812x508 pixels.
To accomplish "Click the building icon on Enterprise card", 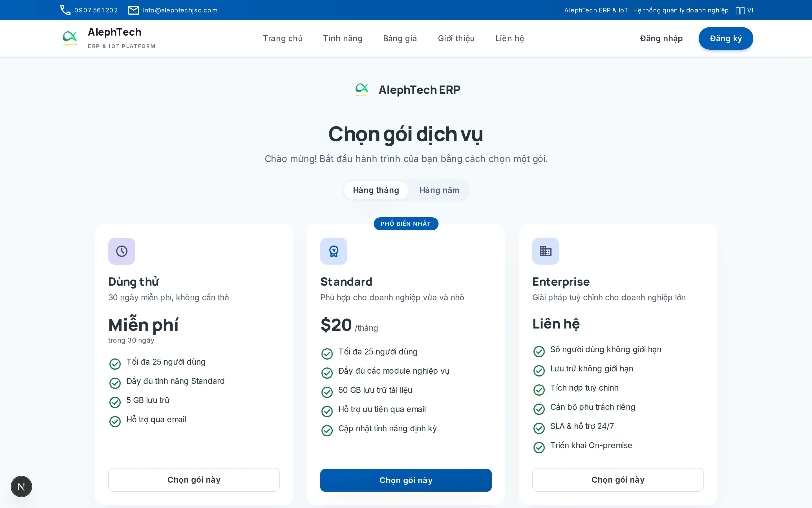I will [x=546, y=251].
